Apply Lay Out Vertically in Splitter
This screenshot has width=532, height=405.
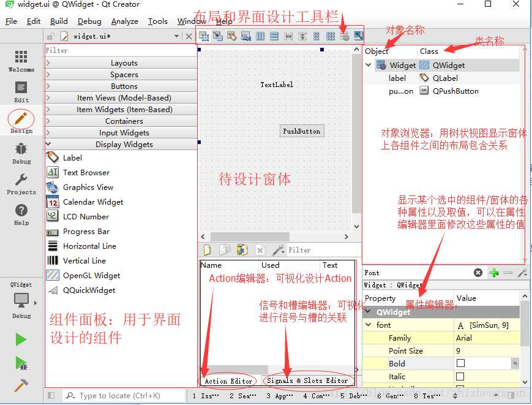point(302,36)
